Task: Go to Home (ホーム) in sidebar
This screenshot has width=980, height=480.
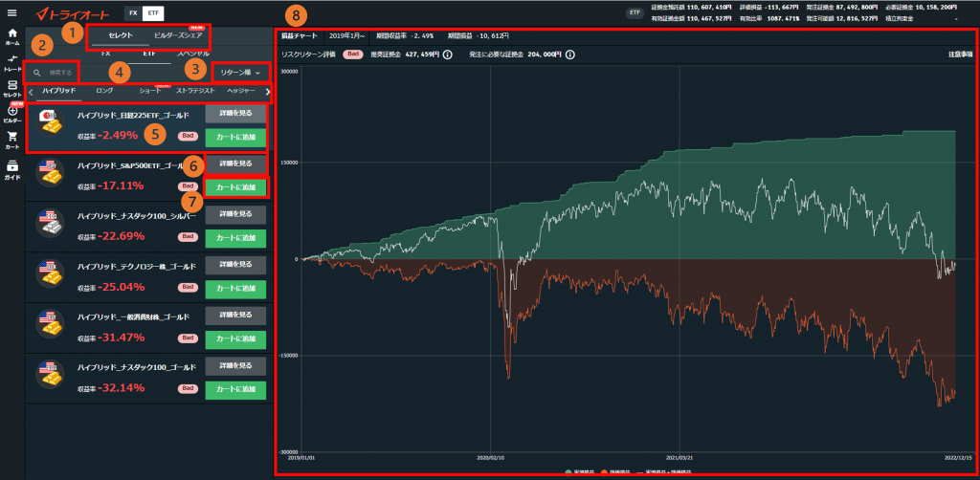Action: pos(12,37)
